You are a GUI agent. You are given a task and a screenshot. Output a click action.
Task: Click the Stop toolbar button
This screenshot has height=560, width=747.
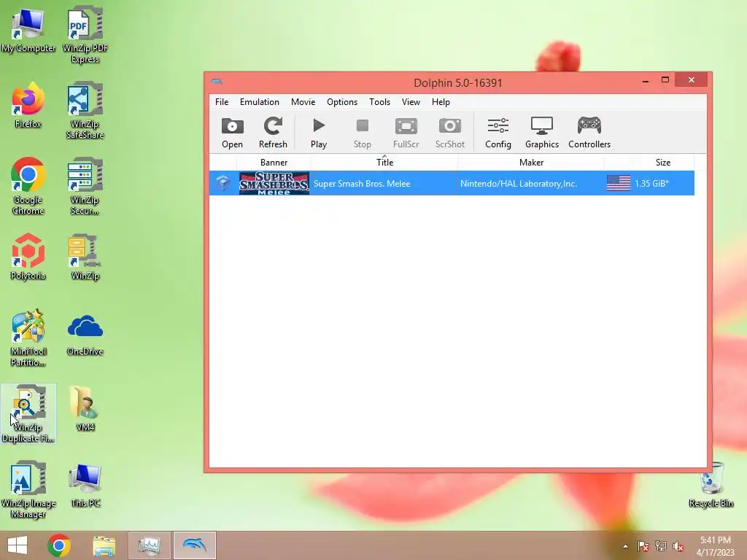pos(362,133)
